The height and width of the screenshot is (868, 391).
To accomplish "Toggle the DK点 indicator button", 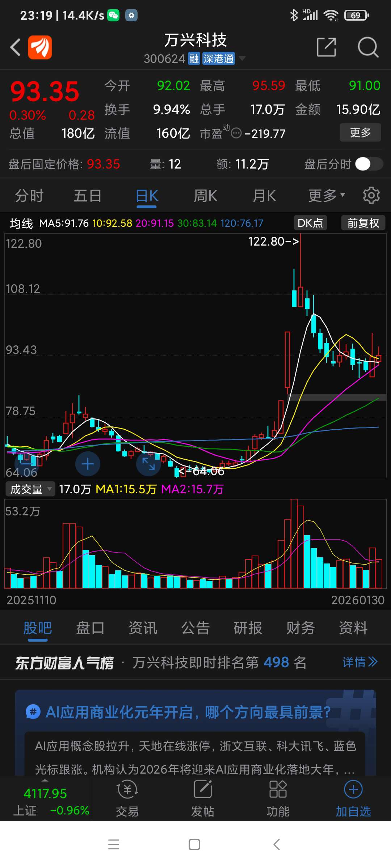I will tap(310, 223).
